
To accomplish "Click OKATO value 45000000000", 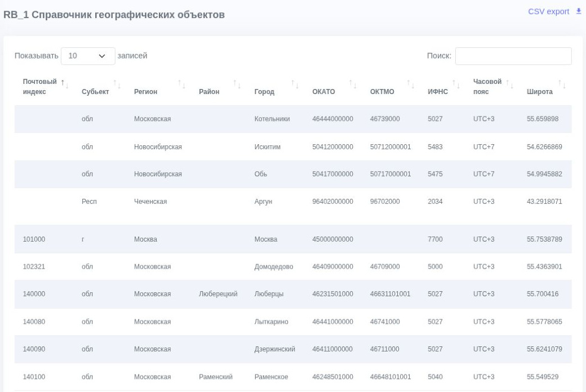I will pos(332,239).
